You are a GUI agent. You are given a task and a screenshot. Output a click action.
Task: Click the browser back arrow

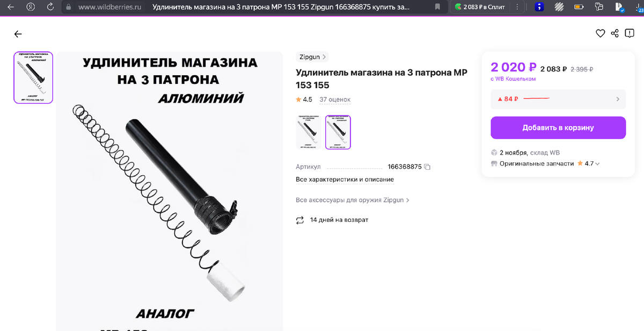point(10,7)
